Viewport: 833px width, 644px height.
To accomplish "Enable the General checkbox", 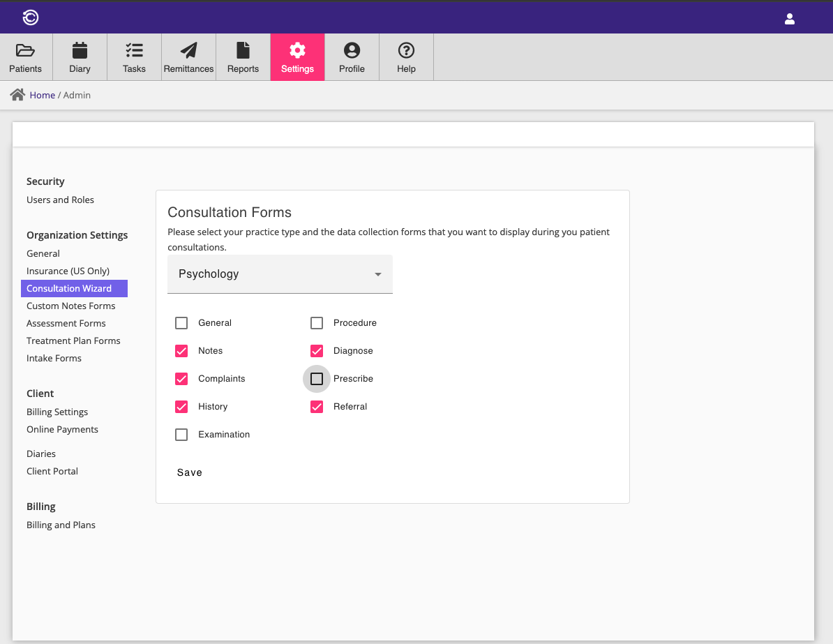I will click(181, 323).
